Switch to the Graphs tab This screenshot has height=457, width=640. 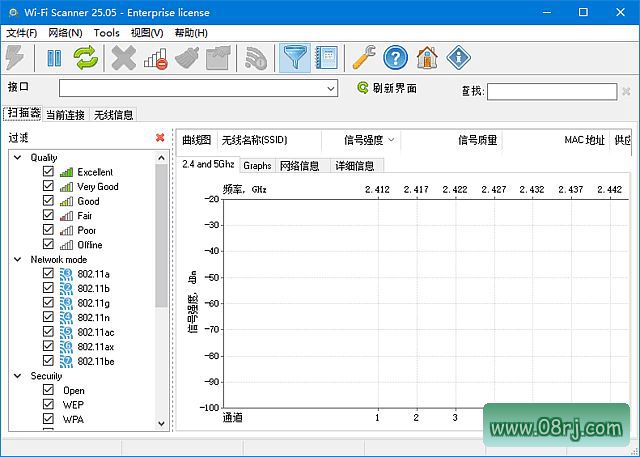(257, 166)
